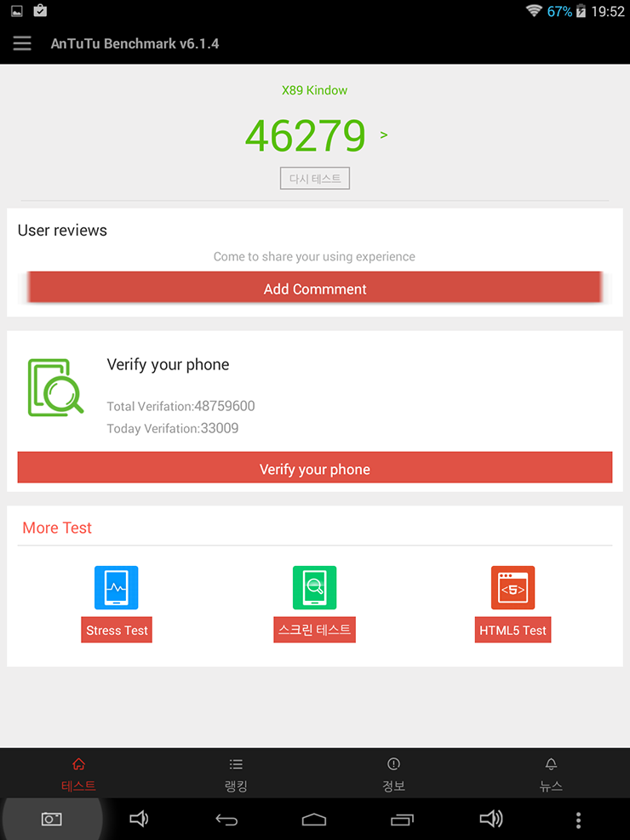630x840 pixels.
Task: Tap the 67% battery percentage
Action: pos(559,11)
